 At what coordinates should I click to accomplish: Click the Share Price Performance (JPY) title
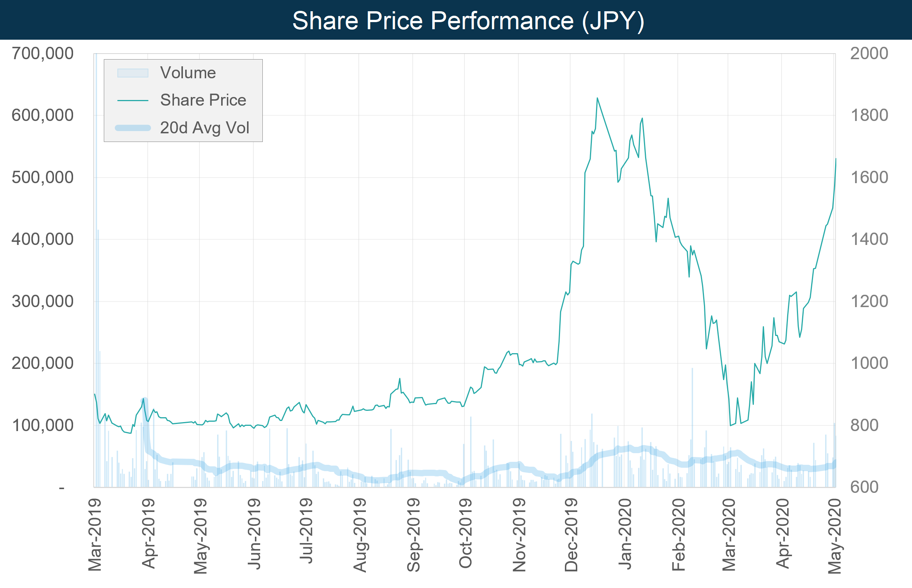point(468,20)
